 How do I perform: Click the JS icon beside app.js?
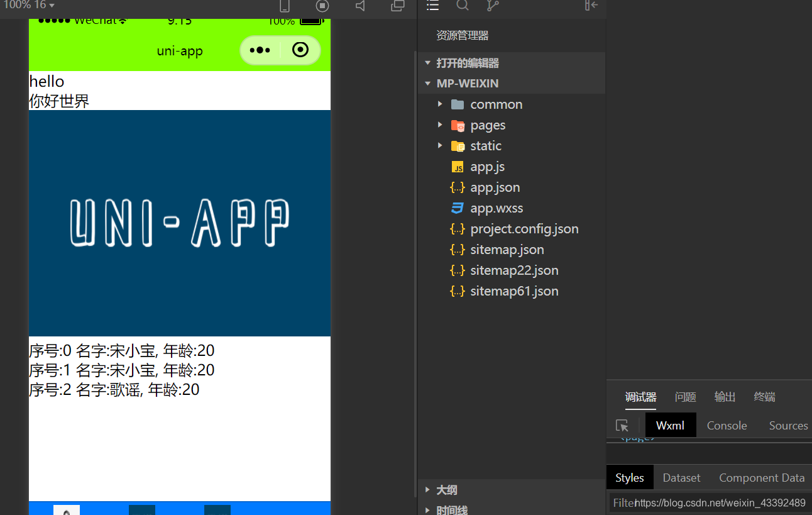[x=458, y=167]
